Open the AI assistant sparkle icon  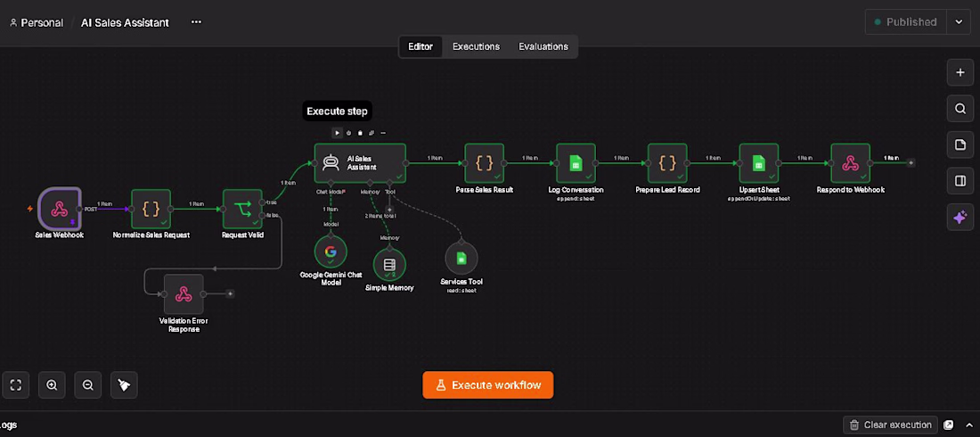960,218
